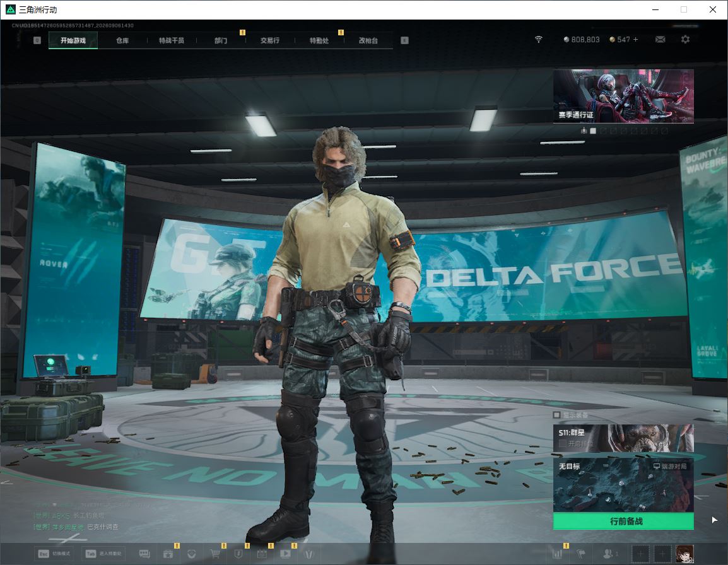Toggle the 开启排位 checkbox
The width and height of the screenshot is (728, 565).
(x=563, y=443)
